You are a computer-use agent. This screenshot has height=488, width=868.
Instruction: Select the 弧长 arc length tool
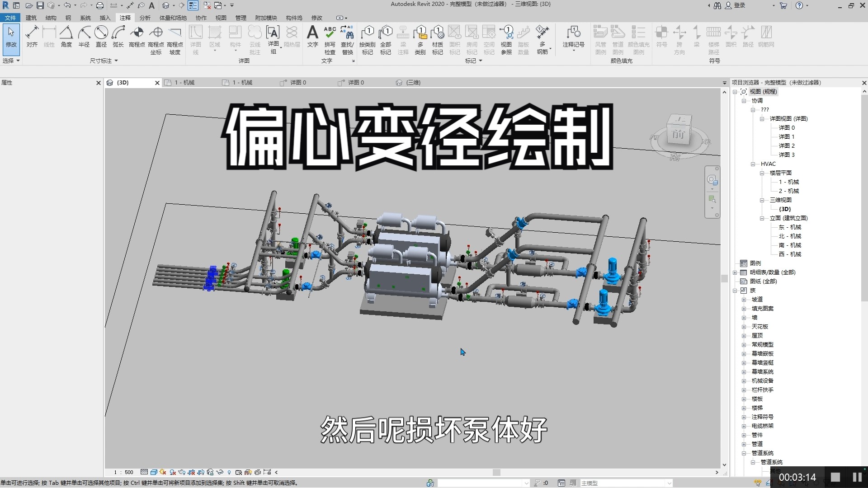tap(118, 37)
